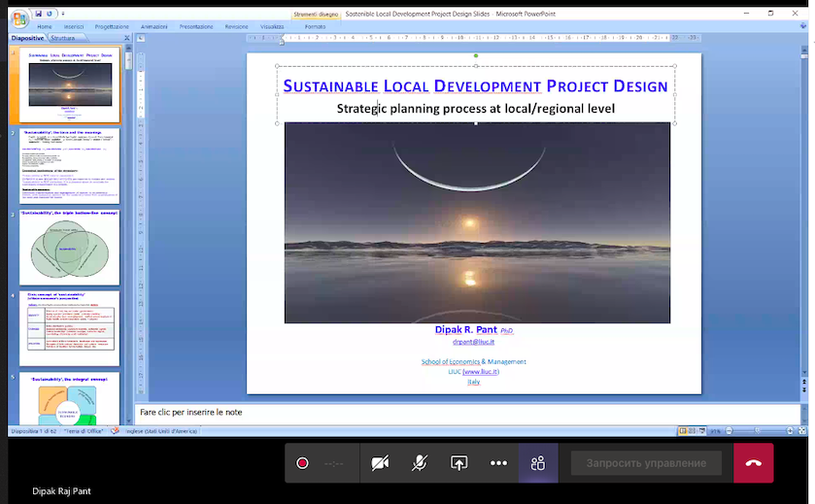This screenshot has width=815, height=504.
Task: Show meeting participants panel
Action: (x=537, y=463)
